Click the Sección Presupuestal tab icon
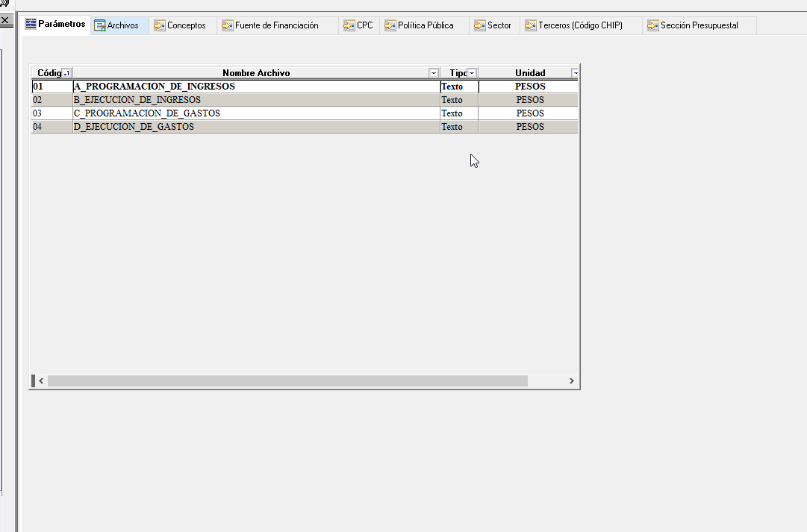The width and height of the screenshot is (807, 532). pyautogui.click(x=653, y=25)
